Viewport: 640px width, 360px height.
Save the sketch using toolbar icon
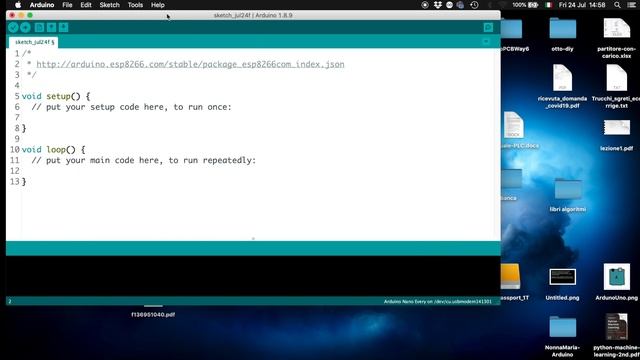coord(64,27)
